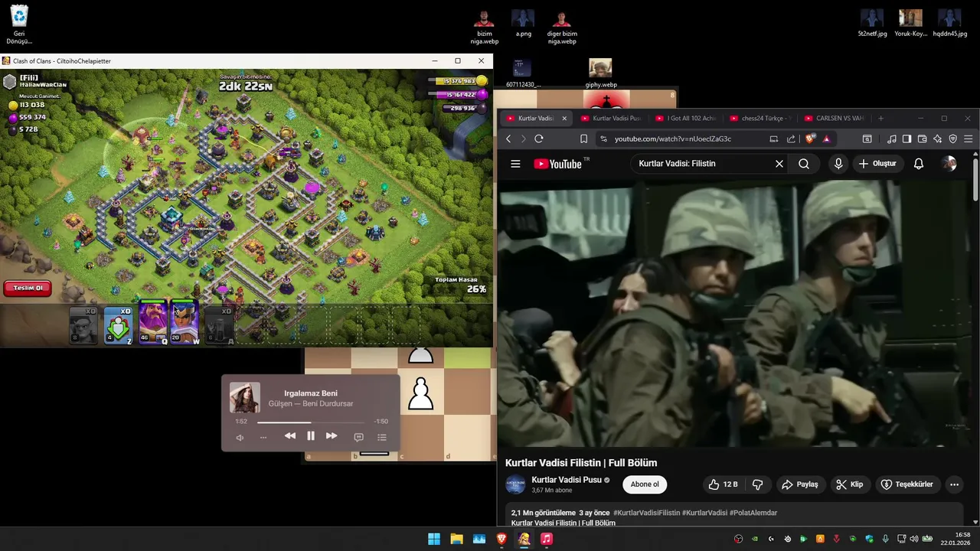The image size is (980, 551).
Task: Click the Paylaş share button
Action: pyautogui.click(x=799, y=484)
